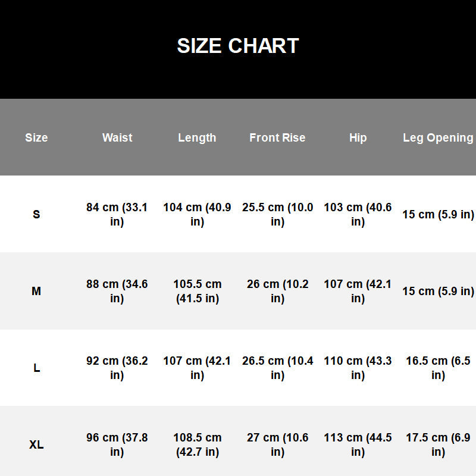Select the S size row label
Screen dimensions: 476x476
36,214
